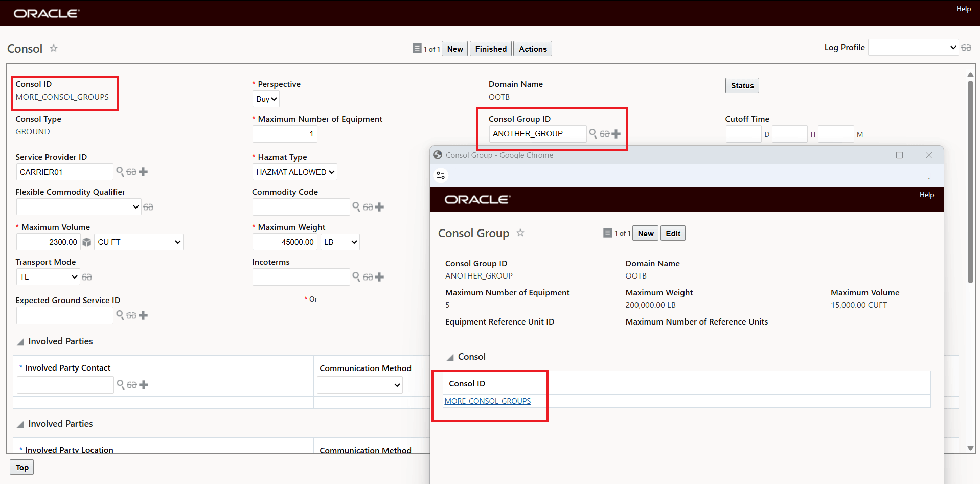Image resolution: width=980 pixels, height=484 pixels.
Task: Click scroll down arrow on Consol page
Action: [x=970, y=448]
